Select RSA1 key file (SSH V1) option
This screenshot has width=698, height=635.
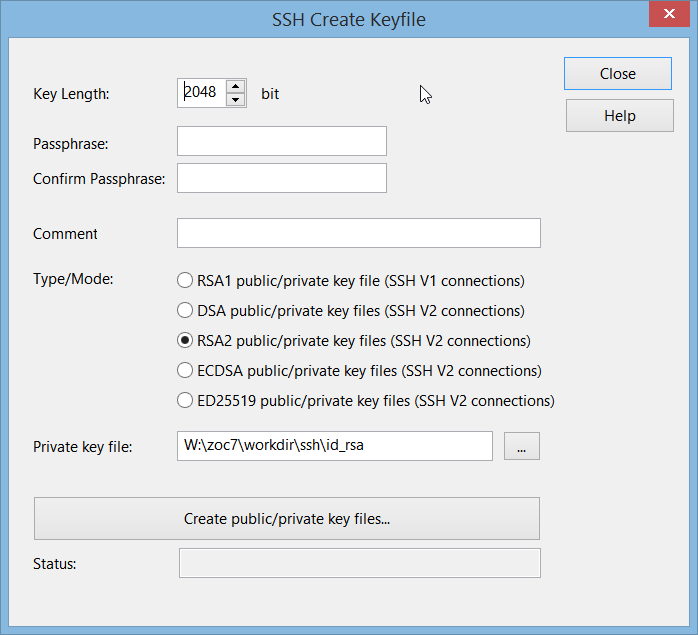click(184, 281)
